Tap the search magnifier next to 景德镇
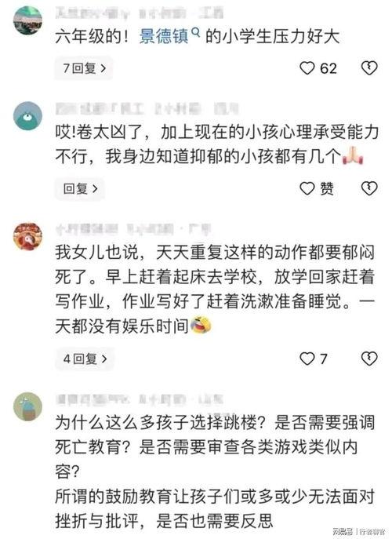392x539 pixels. click(195, 33)
